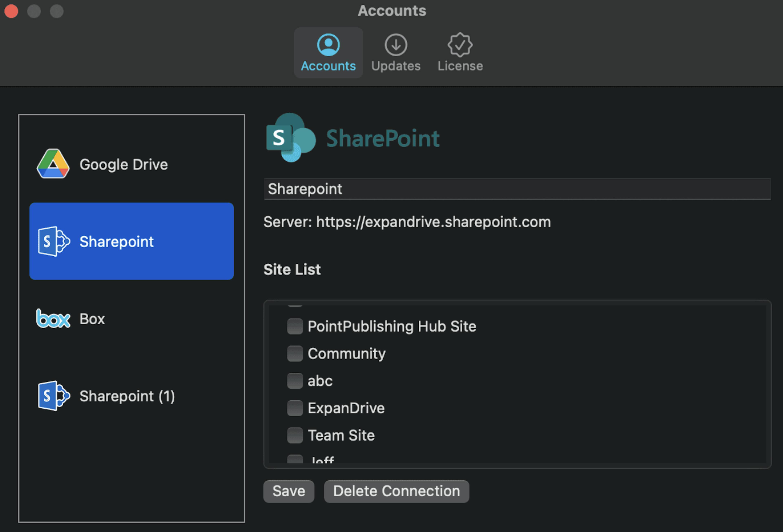The width and height of the screenshot is (783, 532).
Task: Click the Google Drive logo icon
Action: click(53, 164)
